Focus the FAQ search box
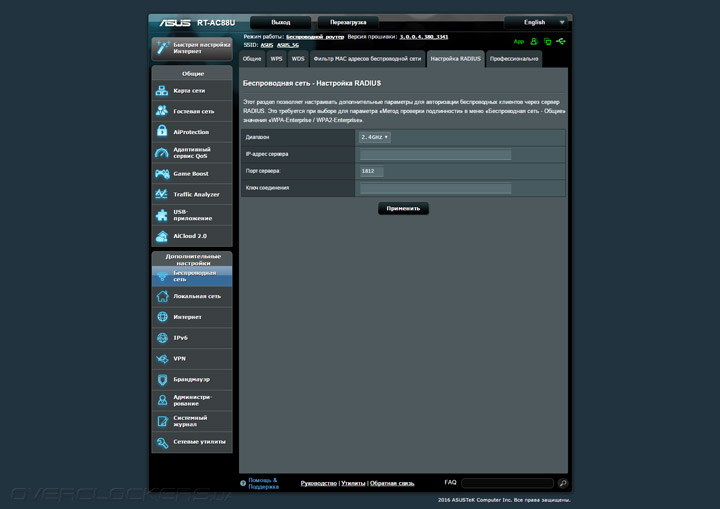The image size is (720, 509). (507, 483)
